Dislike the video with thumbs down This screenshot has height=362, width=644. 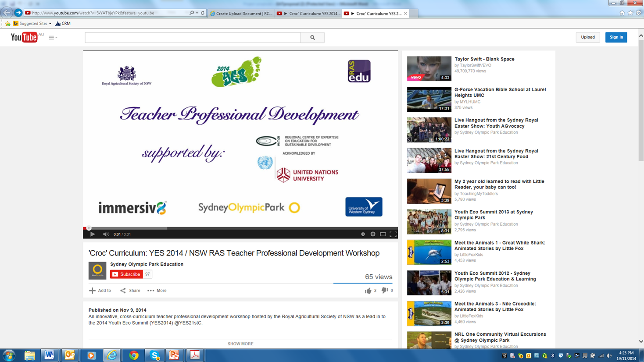(384, 291)
